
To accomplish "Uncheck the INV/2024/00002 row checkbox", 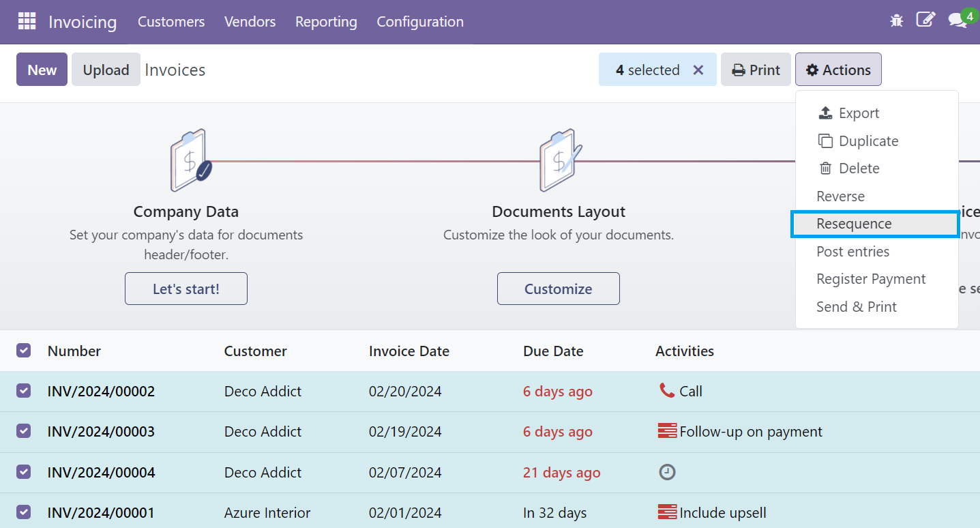I will click(x=24, y=391).
